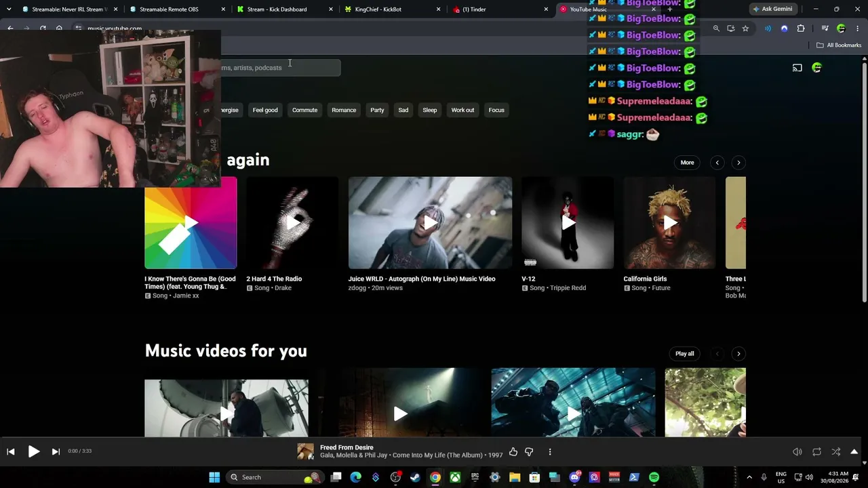This screenshot has height=488, width=868.
Task: Switch to the Tinder tab
Action: (500, 9)
